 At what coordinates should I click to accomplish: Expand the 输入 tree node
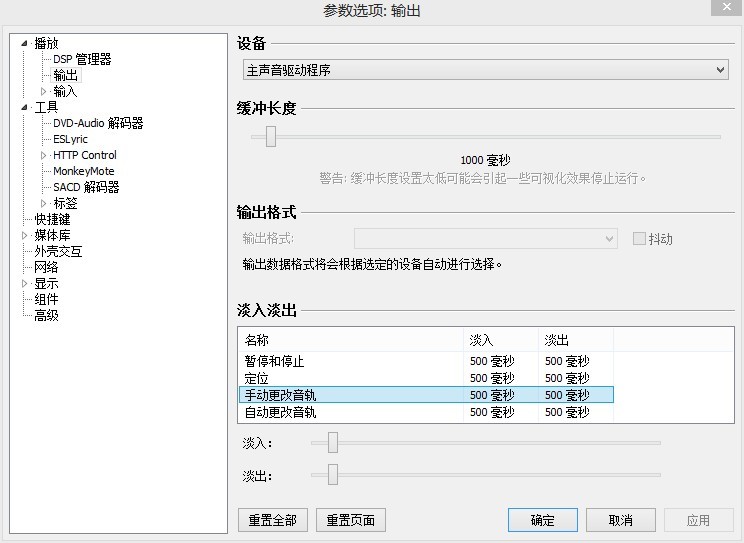point(43,91)
